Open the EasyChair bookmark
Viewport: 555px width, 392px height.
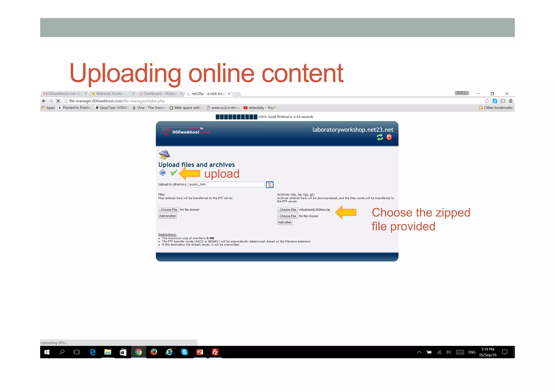coord(112,108)
